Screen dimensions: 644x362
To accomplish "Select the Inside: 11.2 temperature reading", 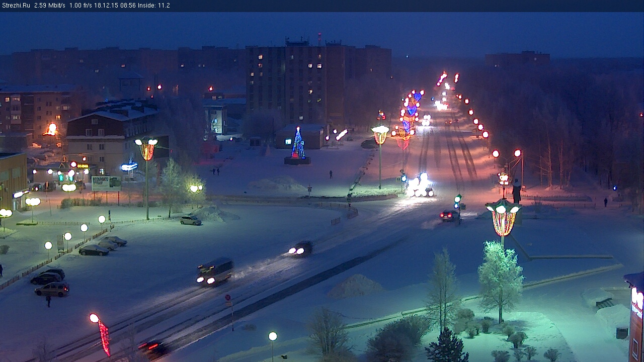I will pos(153,6).
